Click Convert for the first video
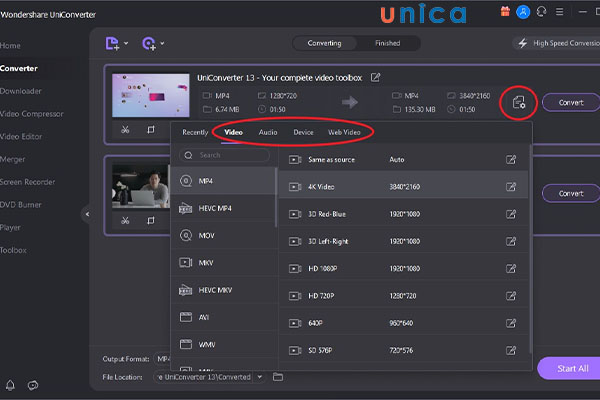600x400 pixels. coord(570,102)
